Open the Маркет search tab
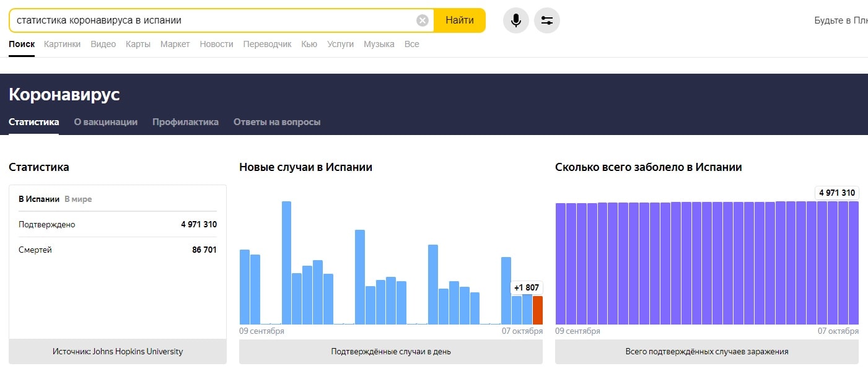The height and width of the screenshot is (371, 868). pyautogui.click(x=175, y=44)
